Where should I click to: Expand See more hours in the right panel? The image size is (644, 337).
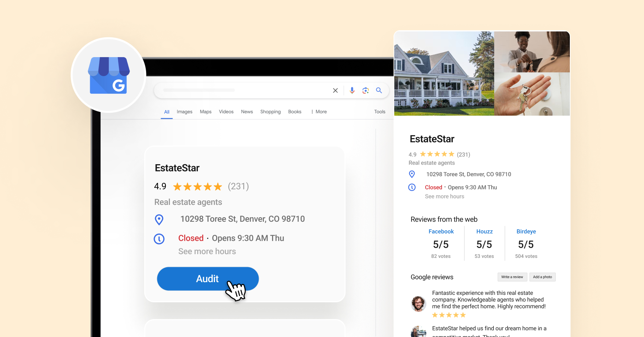pyautogui.click(x=444, y=196)
